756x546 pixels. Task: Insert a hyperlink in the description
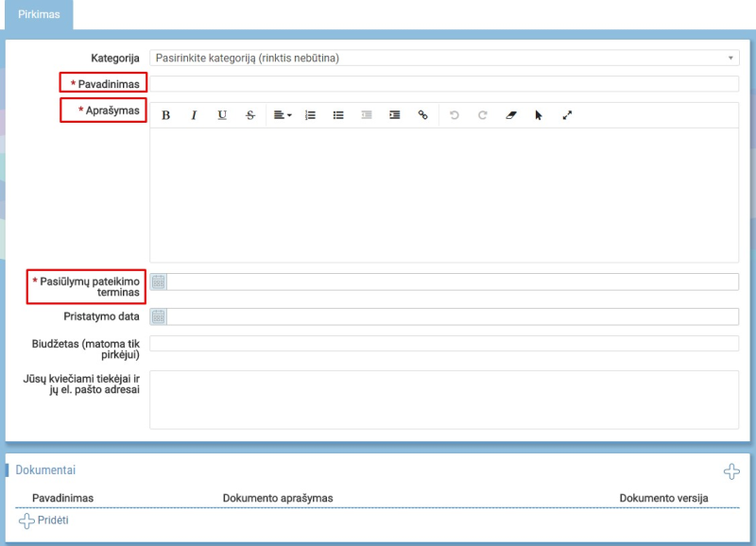[422, 115]
